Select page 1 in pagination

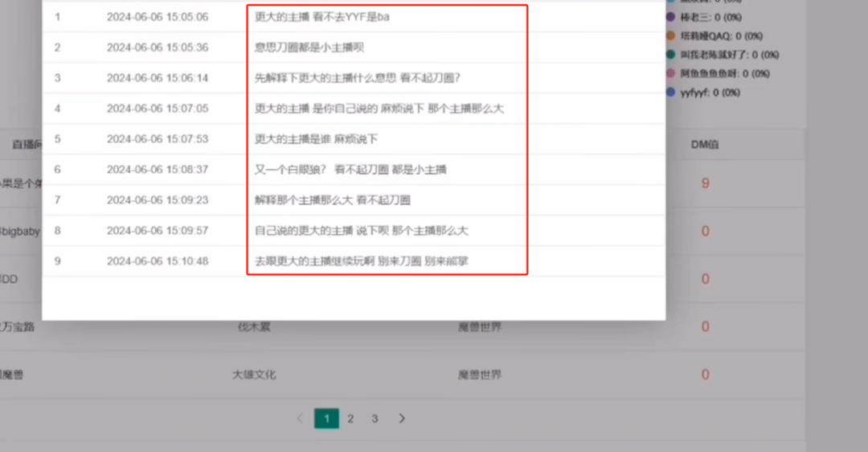[x=326, y=419]
